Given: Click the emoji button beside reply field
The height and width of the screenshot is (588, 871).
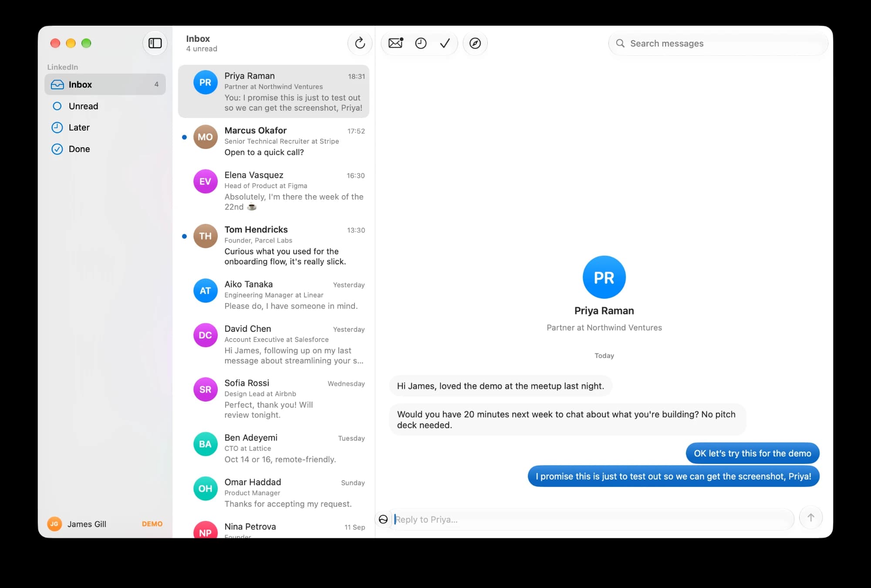Looking at the screenshot, I should tap(383, 519).
